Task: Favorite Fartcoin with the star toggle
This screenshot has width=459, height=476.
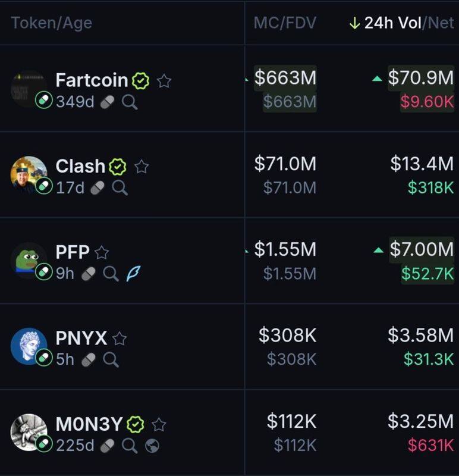Action: point(164,81)
